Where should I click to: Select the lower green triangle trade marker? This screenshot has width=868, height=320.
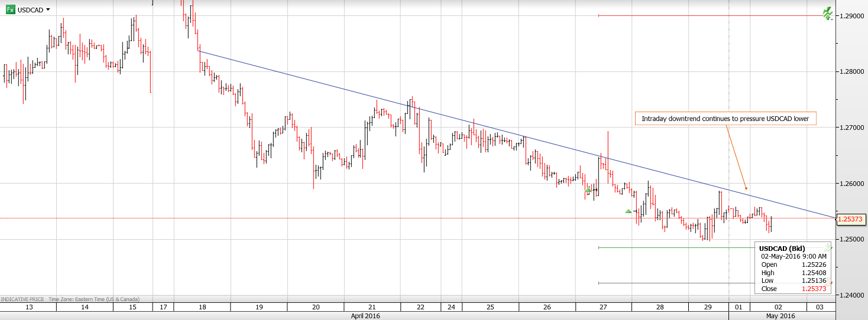pos(629,211)
